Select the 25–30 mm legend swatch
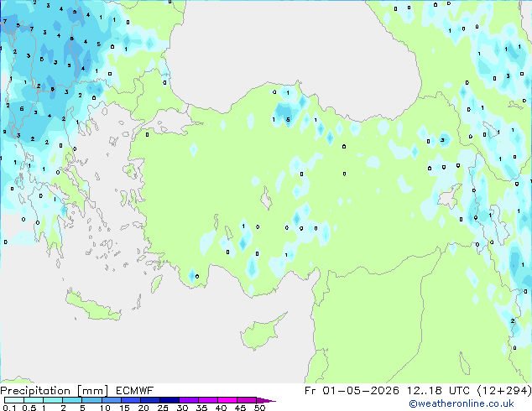532x411 pixels. pos(169,400)
